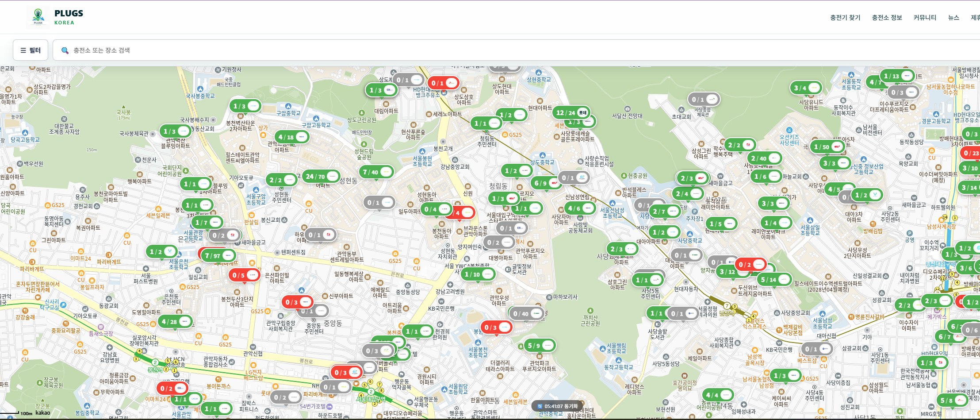
Task: Select the 4 / 28 charger marker
Action: (175, 321)
